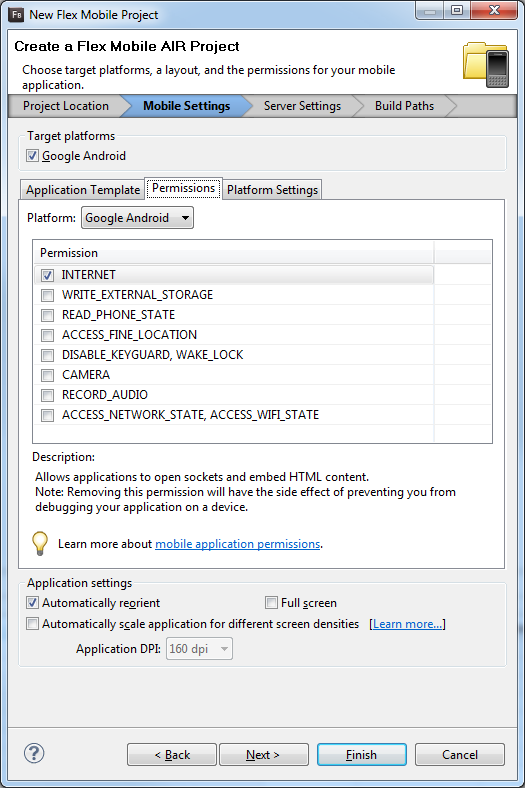Close the New Flex Mobile Project dialog
This screenshot has width=525, height=788.
pos(494,11)
